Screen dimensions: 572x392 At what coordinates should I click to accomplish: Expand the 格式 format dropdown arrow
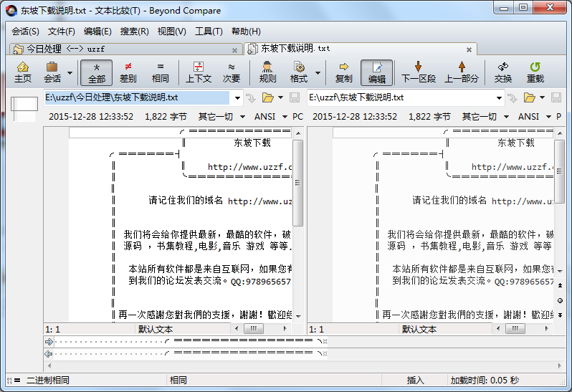pos(318,72)
